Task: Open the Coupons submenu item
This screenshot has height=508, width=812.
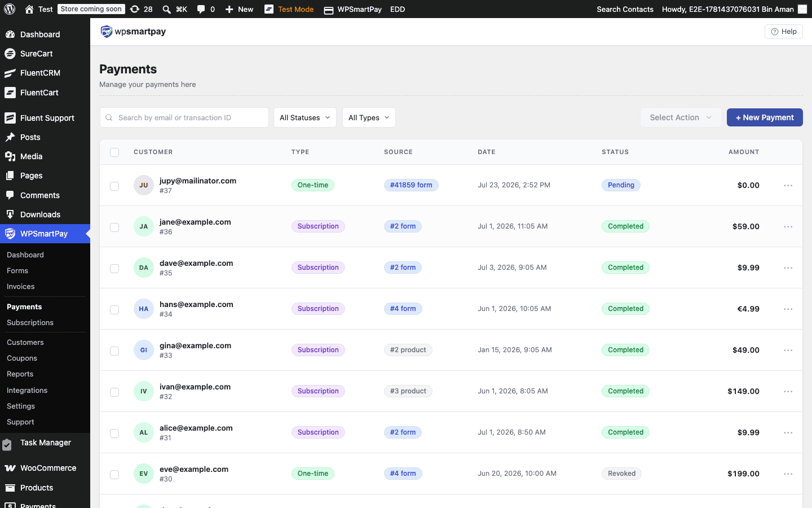Action: point(22,358)
